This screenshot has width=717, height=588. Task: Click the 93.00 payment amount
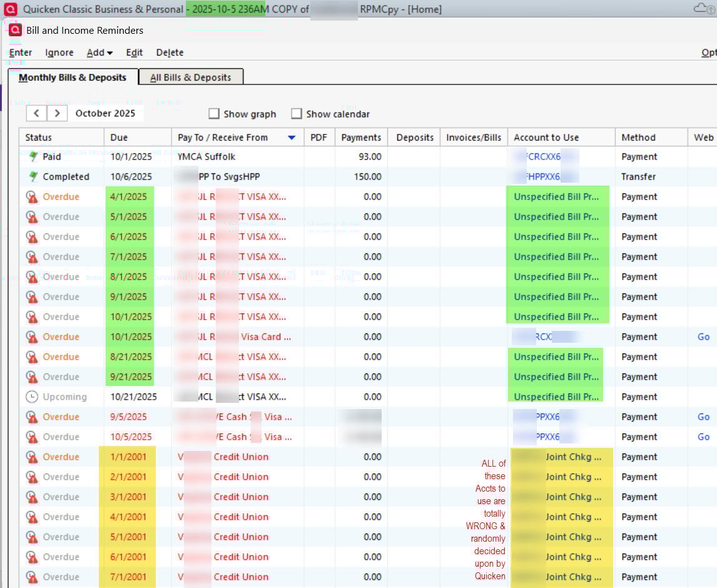[x=370, y=157]
